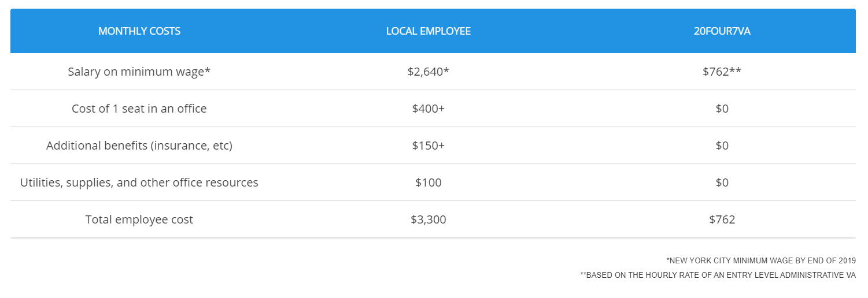Click the LOCAL EMPLOYEE column header
This screenshot has width=868, height=298.
(429, 31)
